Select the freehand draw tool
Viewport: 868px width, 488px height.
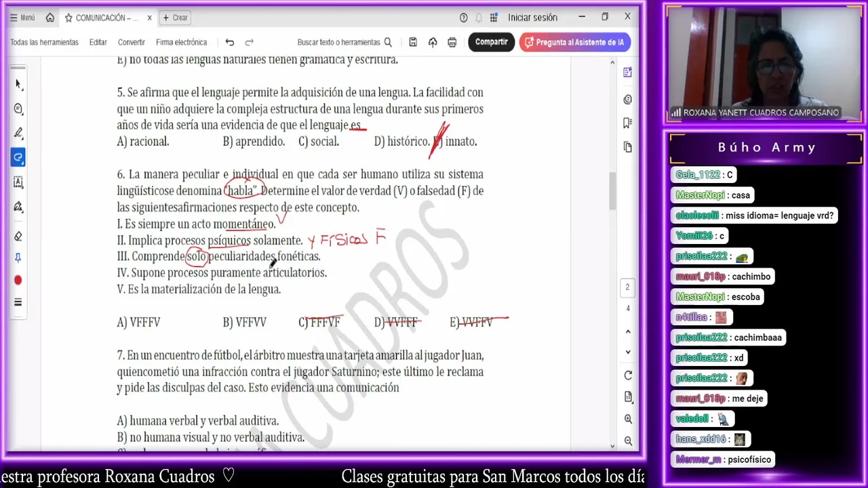[18, 157]
